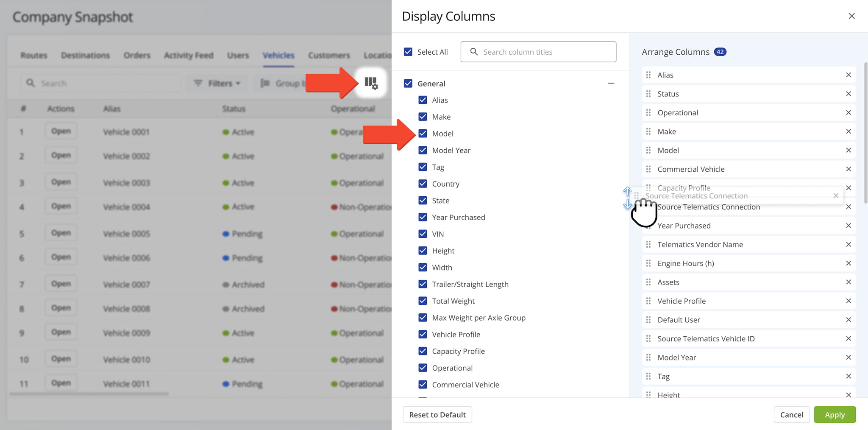This screenshot has width=868, height=430.
Task: Uncheck the Model Year checkbox
Action: (423, 150)
